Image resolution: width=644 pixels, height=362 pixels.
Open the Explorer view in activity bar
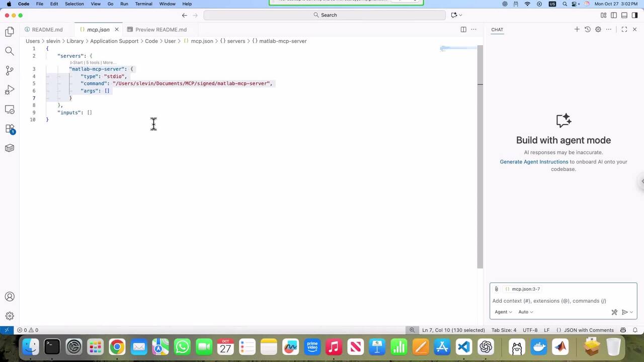coord(10,32)
